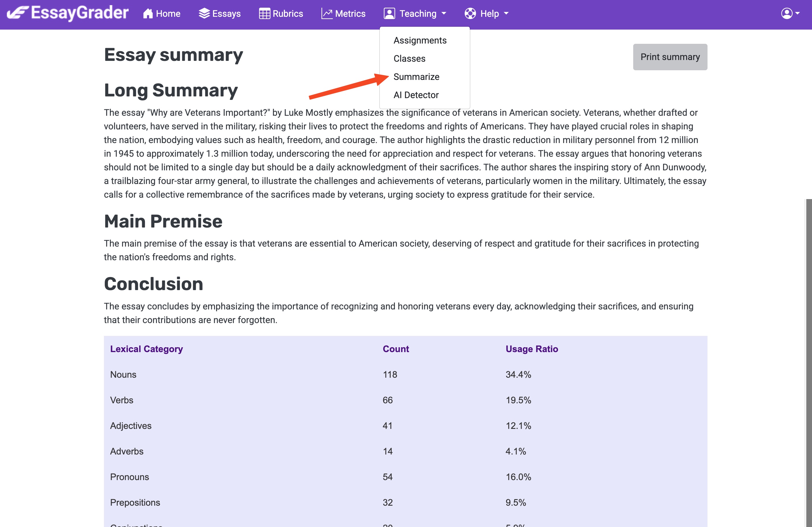
Task: Click the EssayGrader wing logo icon
Action: [x=18, y=13]
